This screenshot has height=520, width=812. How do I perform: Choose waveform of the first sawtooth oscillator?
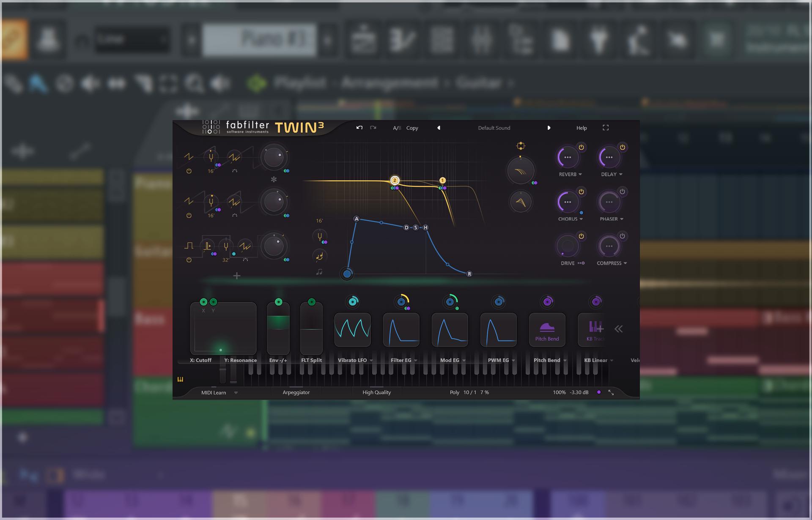tap(189, 157)
